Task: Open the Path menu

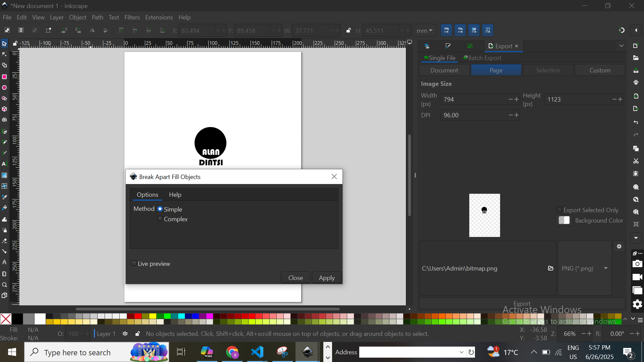Action: tap(97, 17)
